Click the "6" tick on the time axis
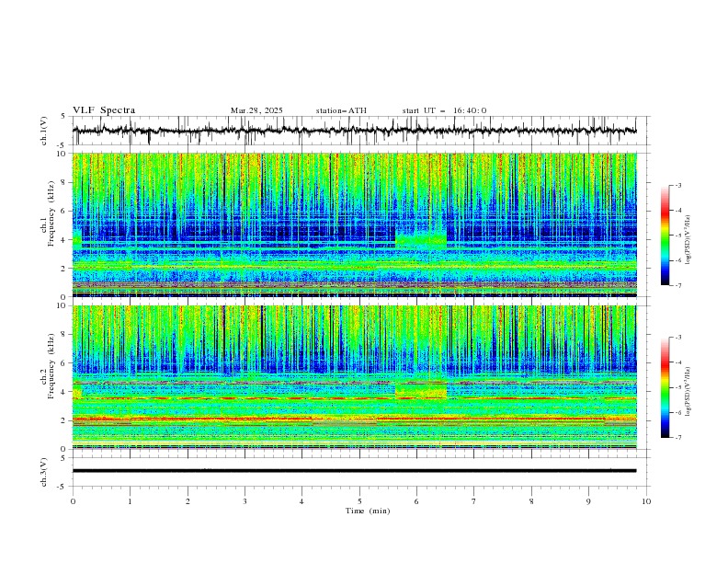 coord(416,501)
